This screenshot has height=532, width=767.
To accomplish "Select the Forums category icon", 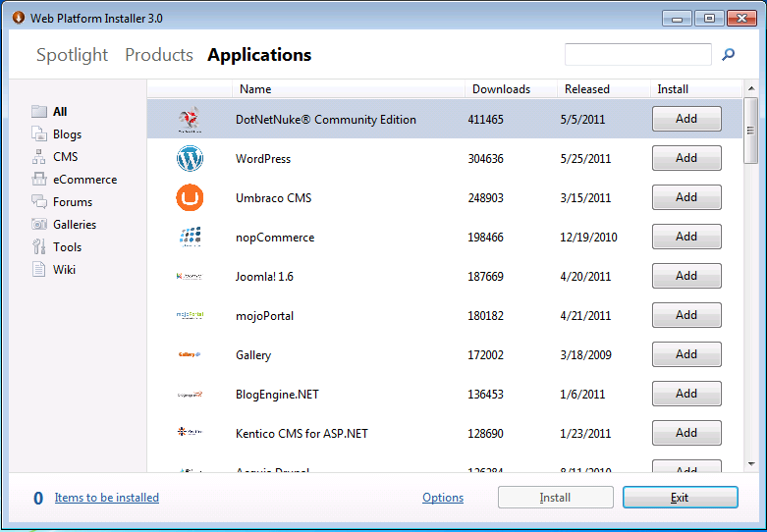I will [x=39, y=201].
